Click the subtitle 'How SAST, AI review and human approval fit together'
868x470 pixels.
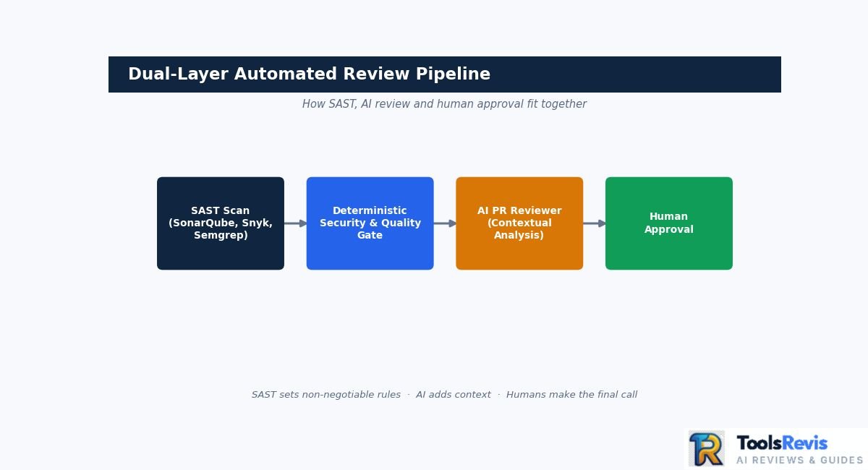[444, 104]
